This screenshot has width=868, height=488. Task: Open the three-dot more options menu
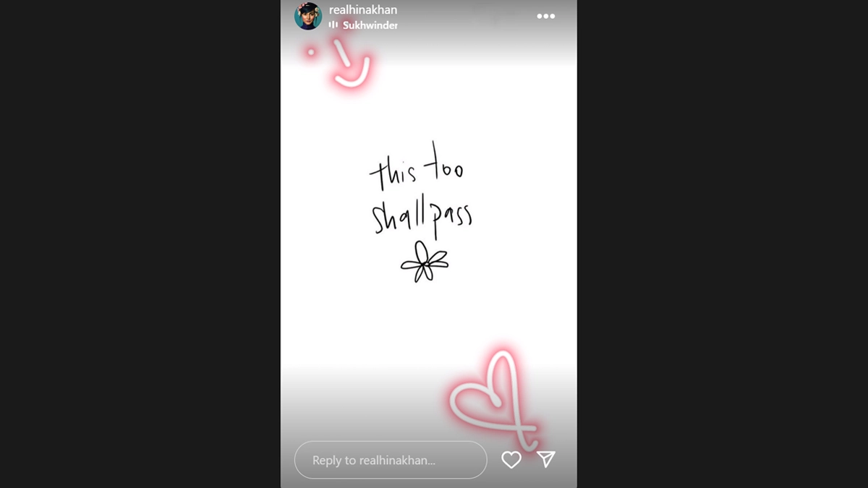pyautogui.click(x=546, y=16)
